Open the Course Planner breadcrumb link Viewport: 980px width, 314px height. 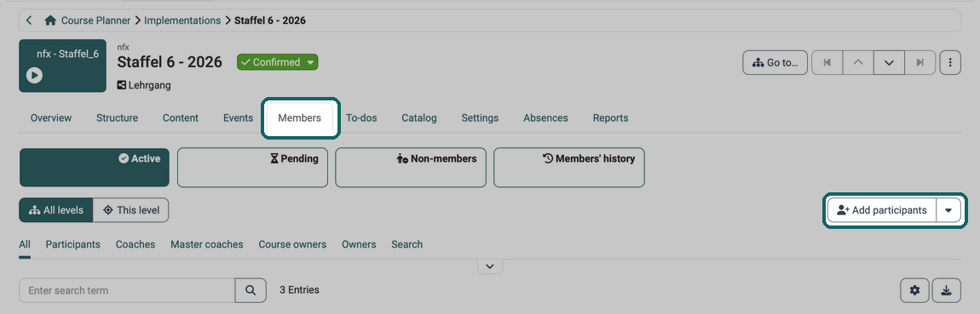95,20
